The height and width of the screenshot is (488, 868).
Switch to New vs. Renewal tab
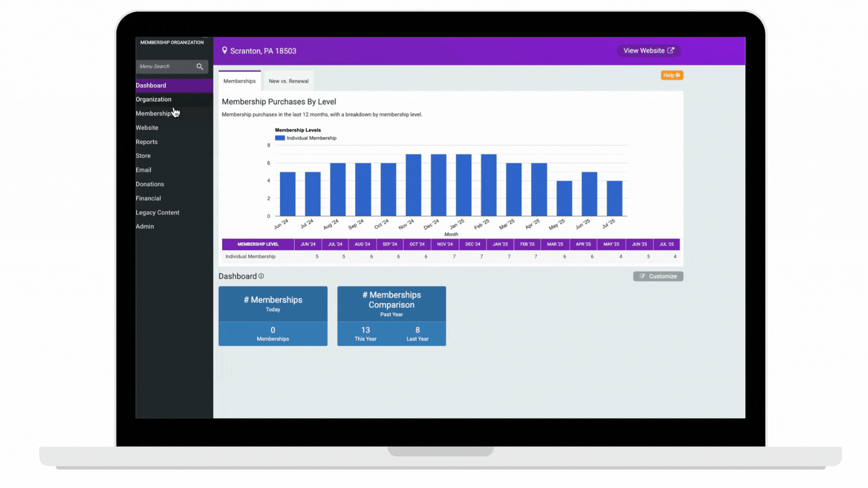click(288, 81)
